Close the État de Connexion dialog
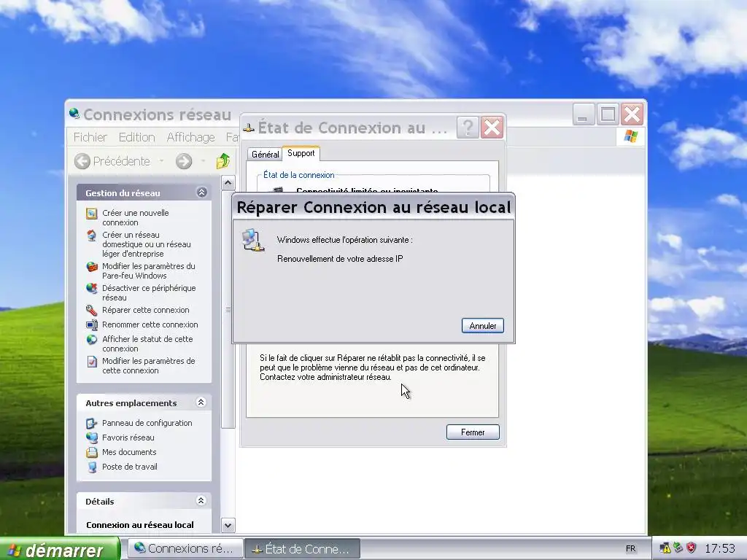The width and height of the screenshot is (747, 560). pos(492,128)
